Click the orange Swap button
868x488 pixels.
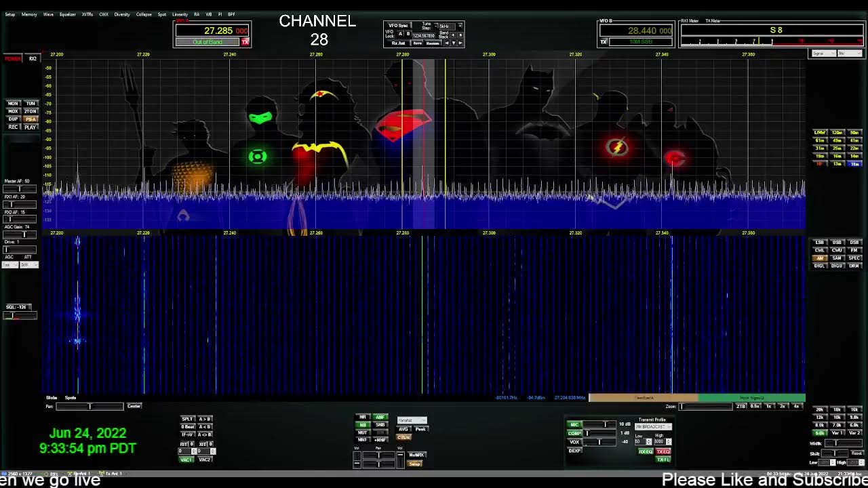coord(415,464)
